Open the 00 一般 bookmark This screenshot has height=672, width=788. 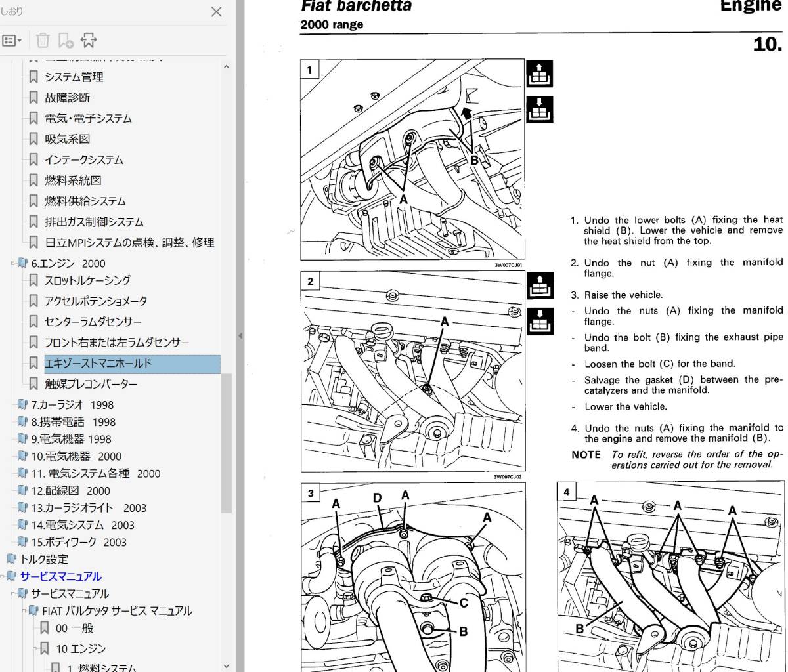coord(74,628)
